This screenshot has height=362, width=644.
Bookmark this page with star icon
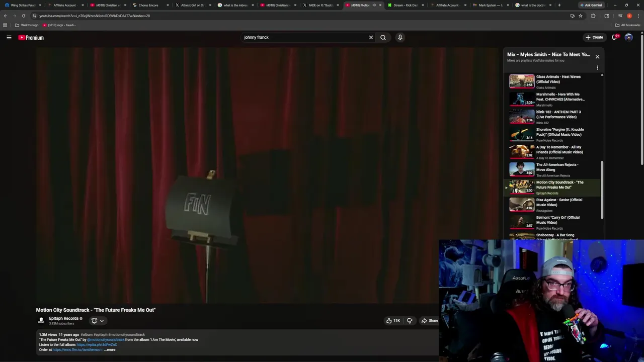(581, 16)
